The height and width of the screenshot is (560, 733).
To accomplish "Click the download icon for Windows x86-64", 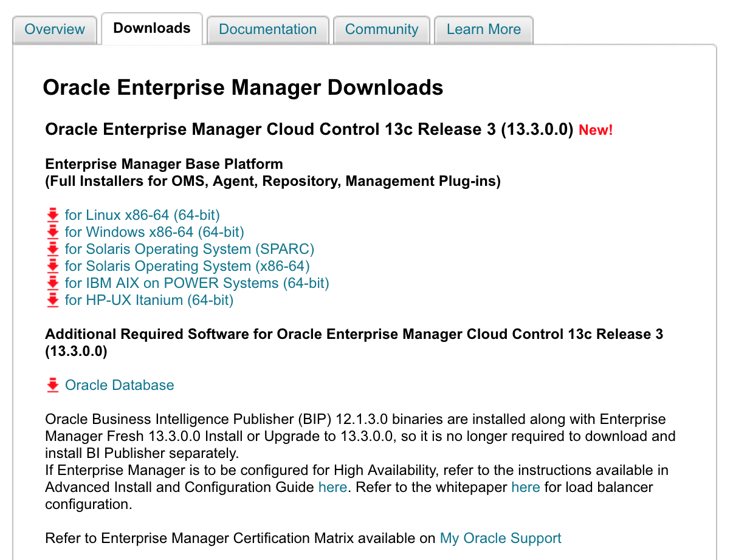I will (x=53, y=231).
